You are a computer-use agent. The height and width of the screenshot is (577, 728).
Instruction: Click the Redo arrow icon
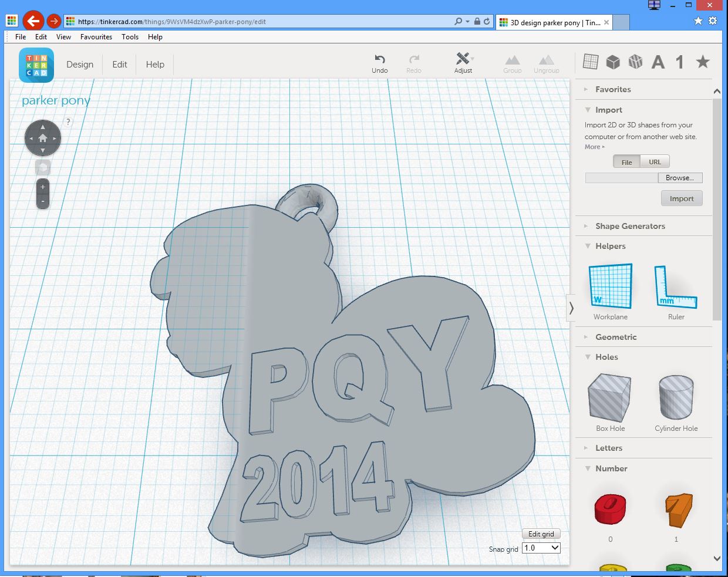(414, 59)
